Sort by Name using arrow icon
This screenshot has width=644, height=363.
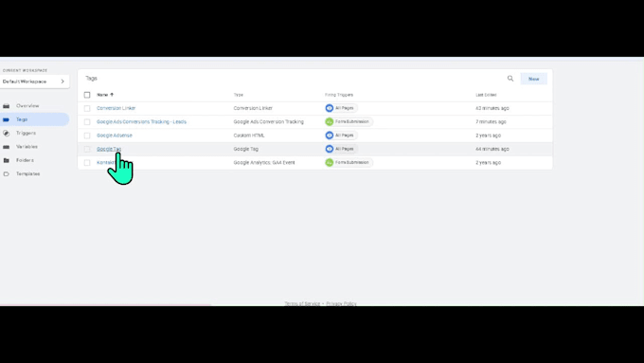pos(112,95)
